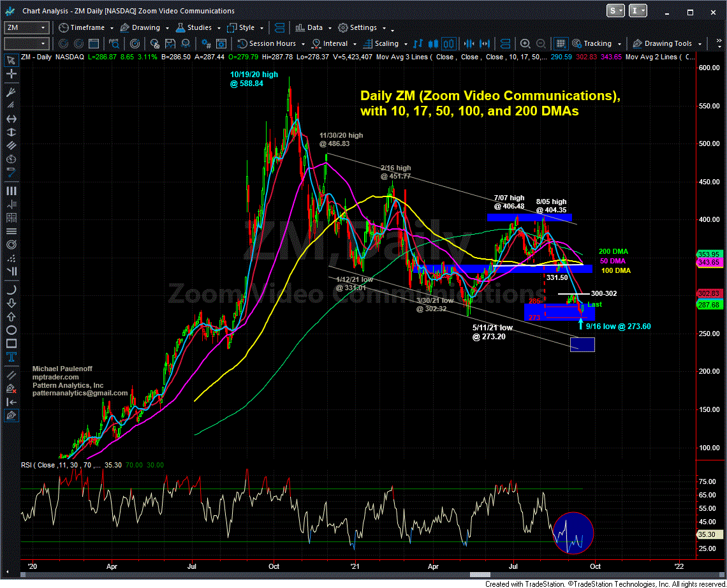Click the TradeStation app icon in title bar
Screen dimensions: 727x588
pyautogui.click(x=10, y=11)
